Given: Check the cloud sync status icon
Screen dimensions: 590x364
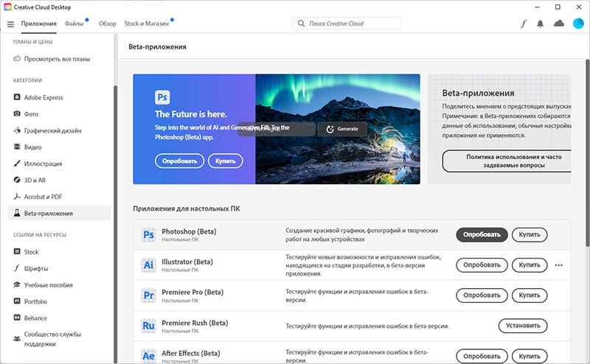Looking at the screenshot, I should 559,24.
